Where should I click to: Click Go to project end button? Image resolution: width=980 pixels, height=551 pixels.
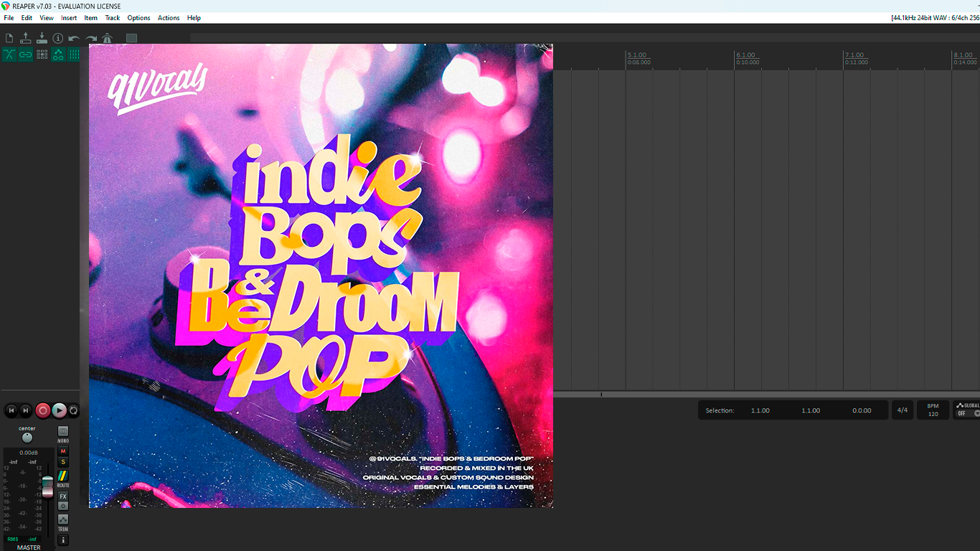[26, 410]
